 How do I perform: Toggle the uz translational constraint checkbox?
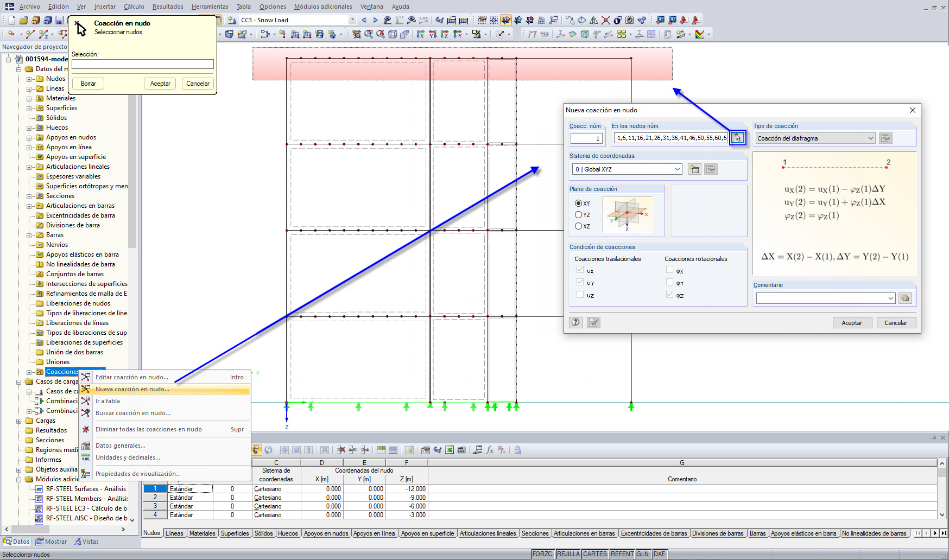coord(580,295)
